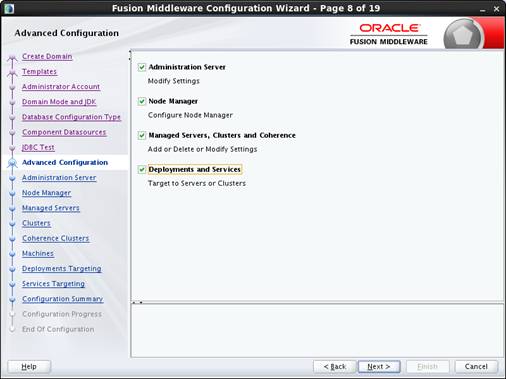Screen dimensions: 506x379
Task: Toggle the Node Manager checkbox
Action: (142, 101)
